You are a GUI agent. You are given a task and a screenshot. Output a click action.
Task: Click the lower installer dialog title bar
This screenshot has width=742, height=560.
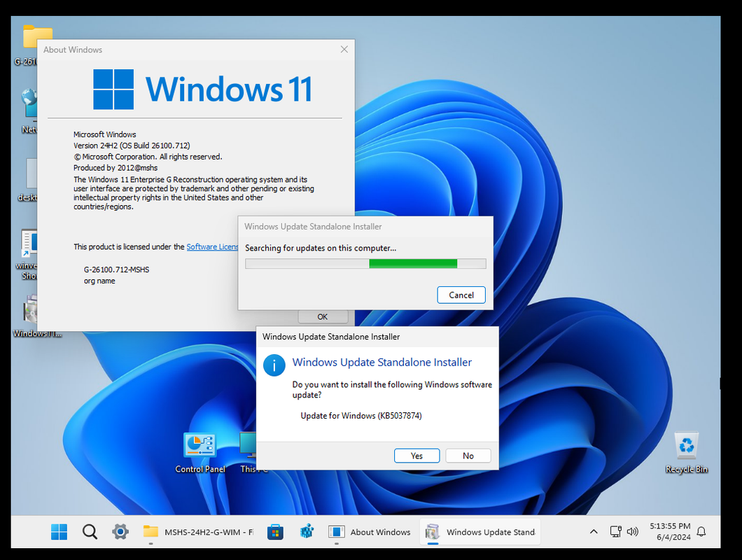[377, 337]
